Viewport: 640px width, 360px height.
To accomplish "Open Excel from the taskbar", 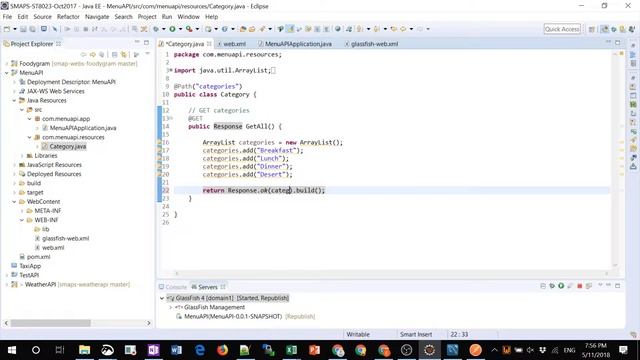I will (x=291, y=350).
